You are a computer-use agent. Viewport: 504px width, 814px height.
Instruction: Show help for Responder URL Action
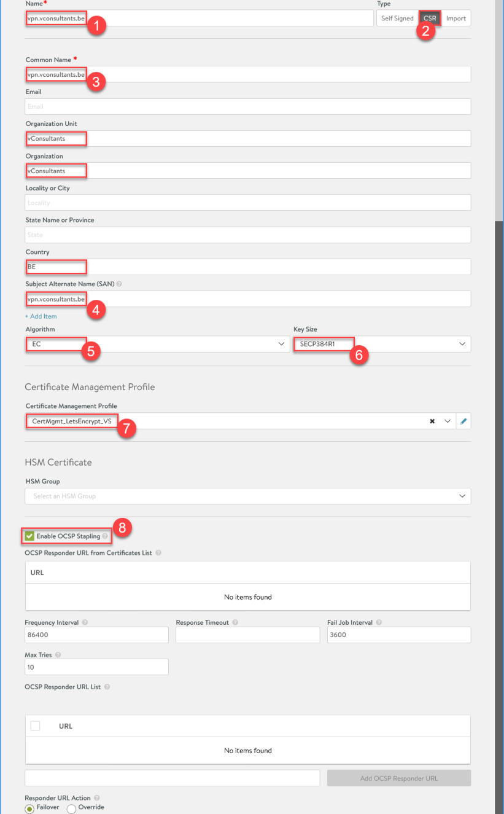tap(97, 798)
